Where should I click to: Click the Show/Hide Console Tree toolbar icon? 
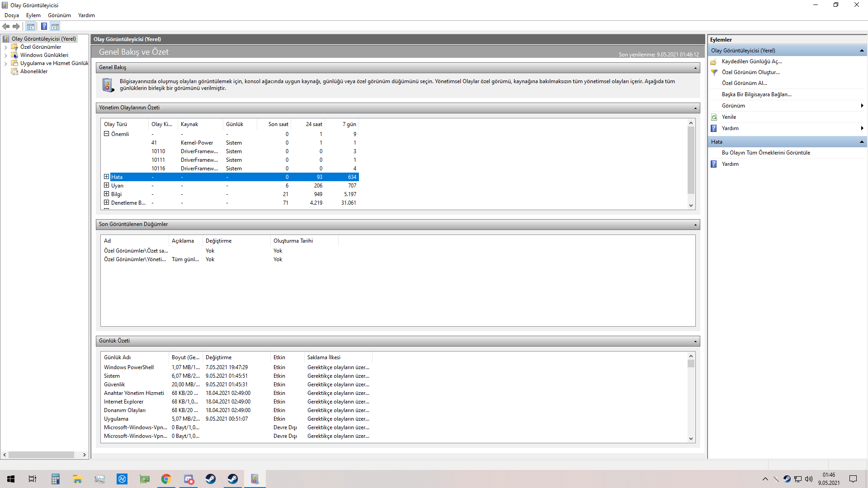31,26
